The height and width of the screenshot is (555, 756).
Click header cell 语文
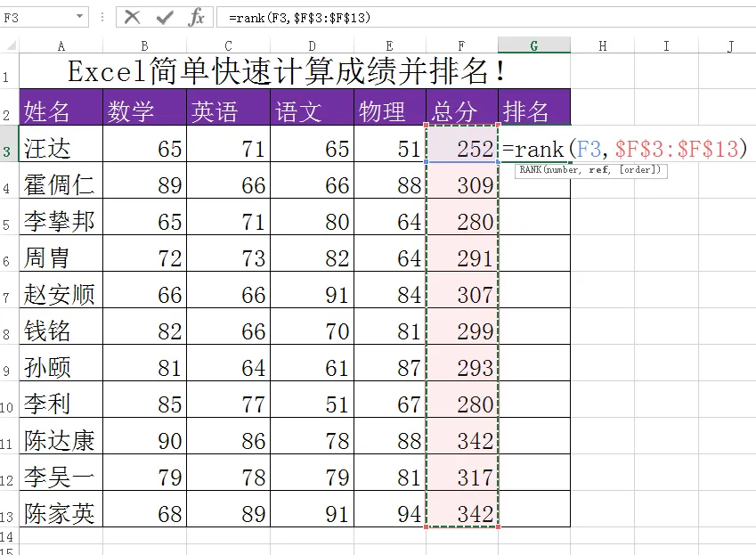tap(312, 107)
